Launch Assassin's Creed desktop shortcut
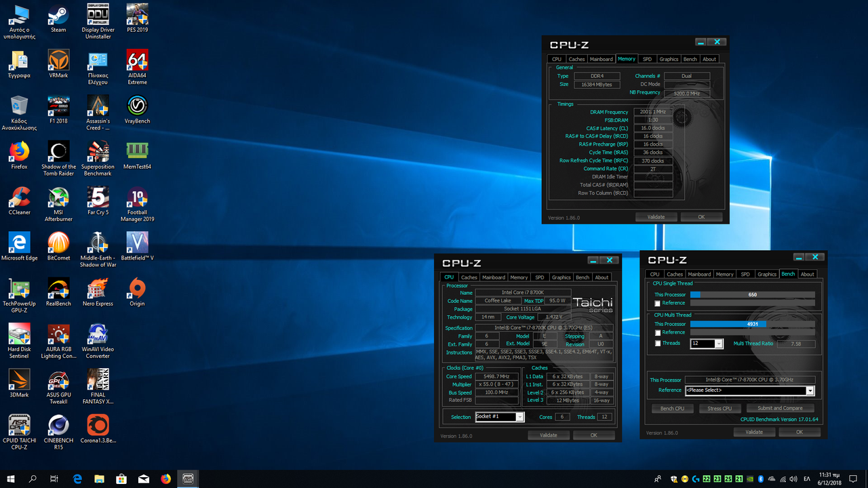This screenshot has height=488, width=868. (98, 113)
